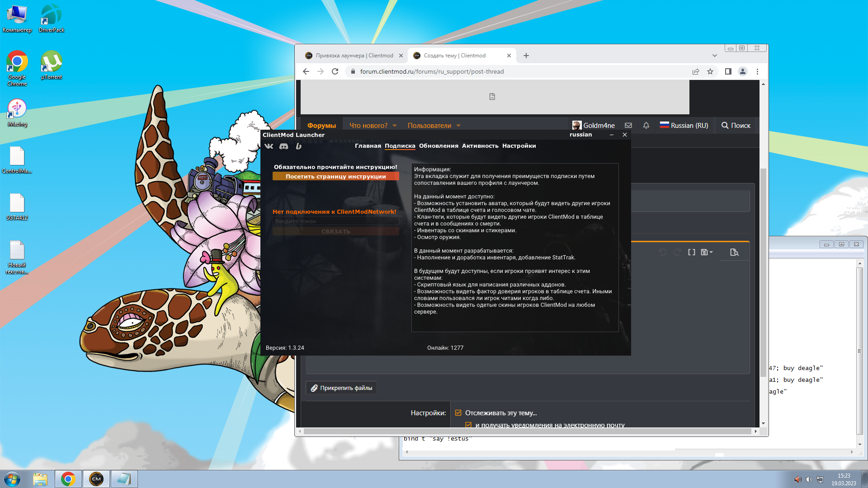Open the Goldm4ne user profile link
The image size is (868, 488).
point(594,126)
